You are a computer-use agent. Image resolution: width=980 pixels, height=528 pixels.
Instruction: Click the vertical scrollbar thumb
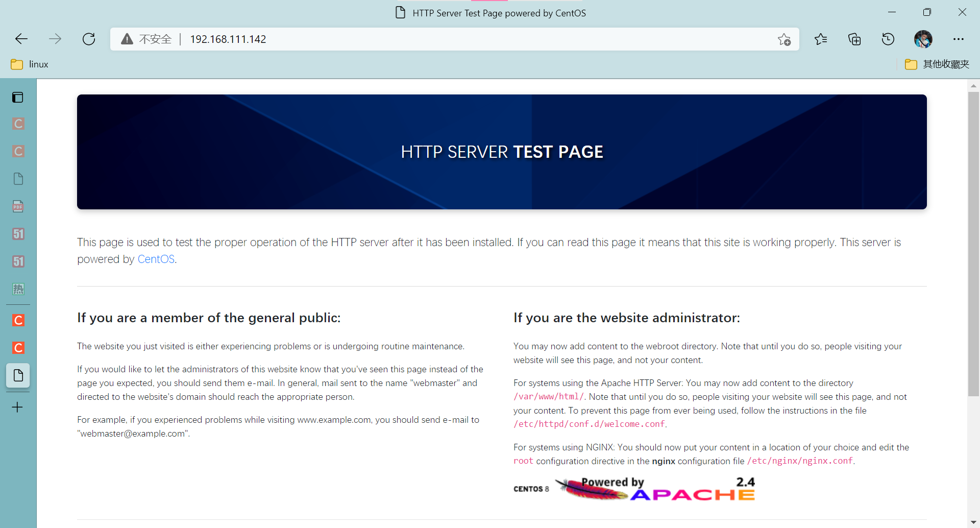[973, 244]
